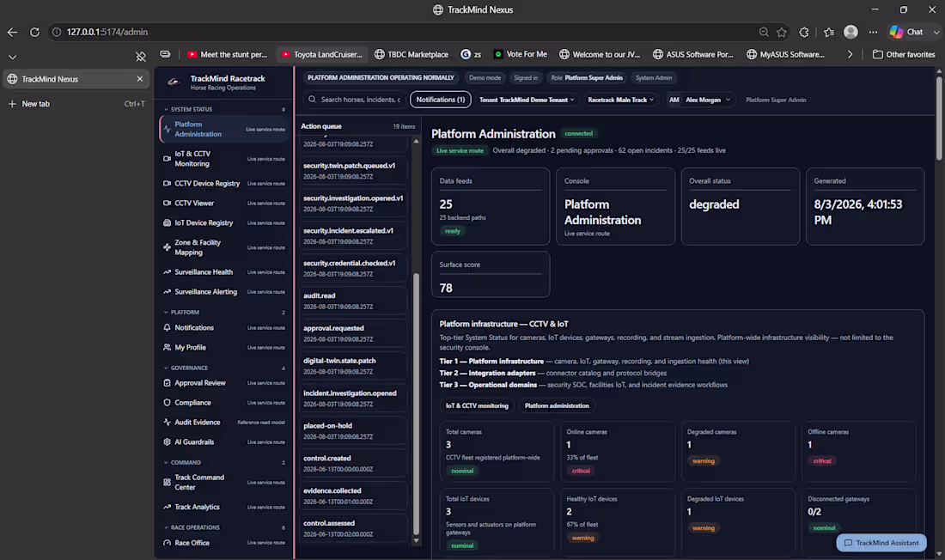Open the Racetrack Main Track dropdown
The width and height of the screenshot is (945, 560).
click(621, 100)
